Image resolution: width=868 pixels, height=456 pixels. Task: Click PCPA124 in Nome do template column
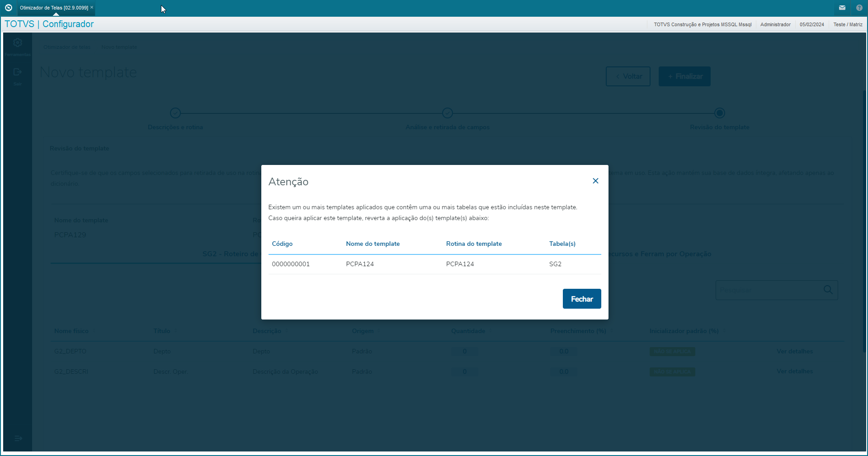pyautogui.click(x=360, y=264)
